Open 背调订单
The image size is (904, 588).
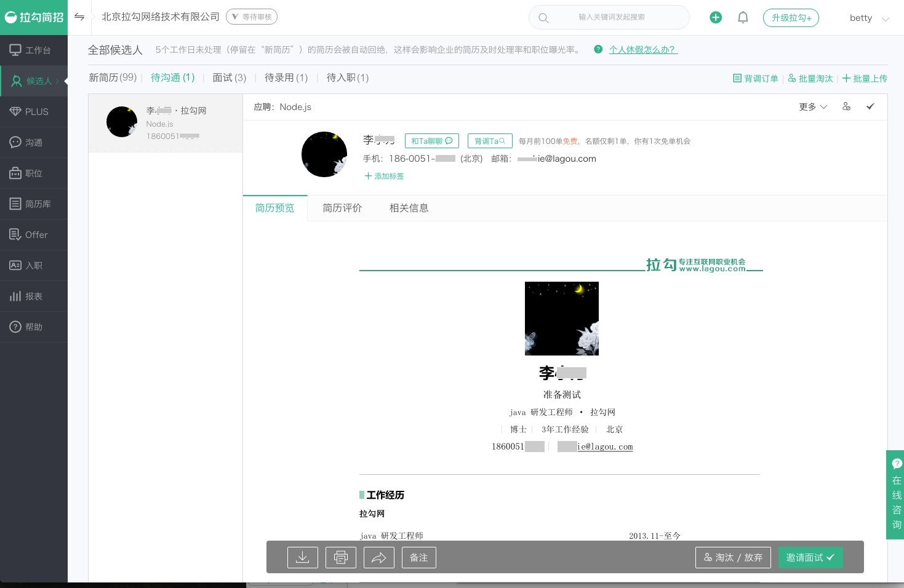pyautogui.click(x=756, y=79)
